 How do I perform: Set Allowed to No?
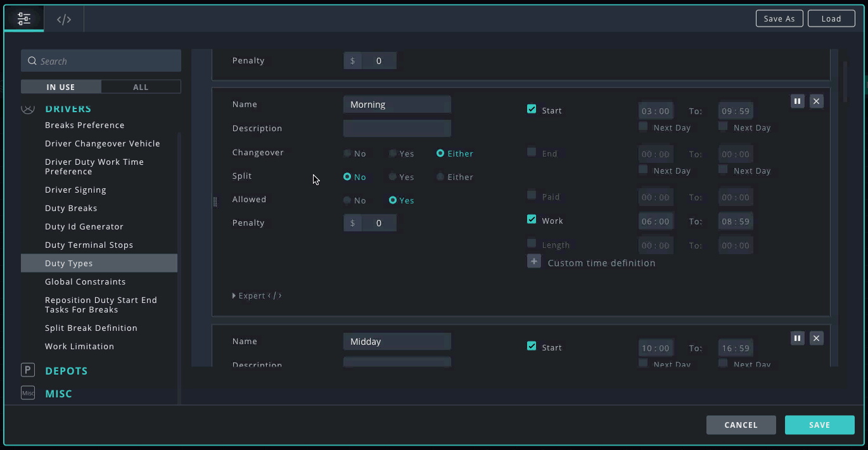tap(347, 200)
